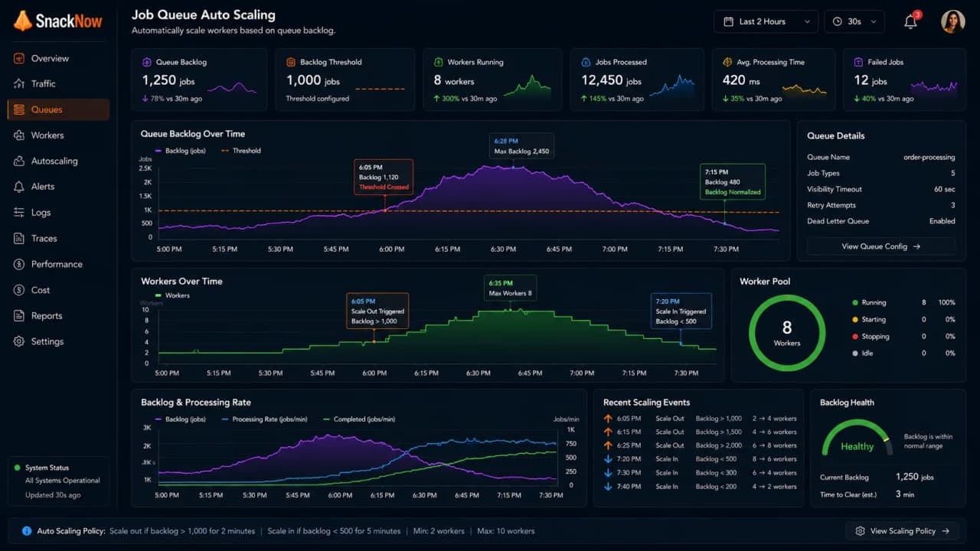
Task: Click the Reports sidebar icon
Action: click(x=19, y=315)
